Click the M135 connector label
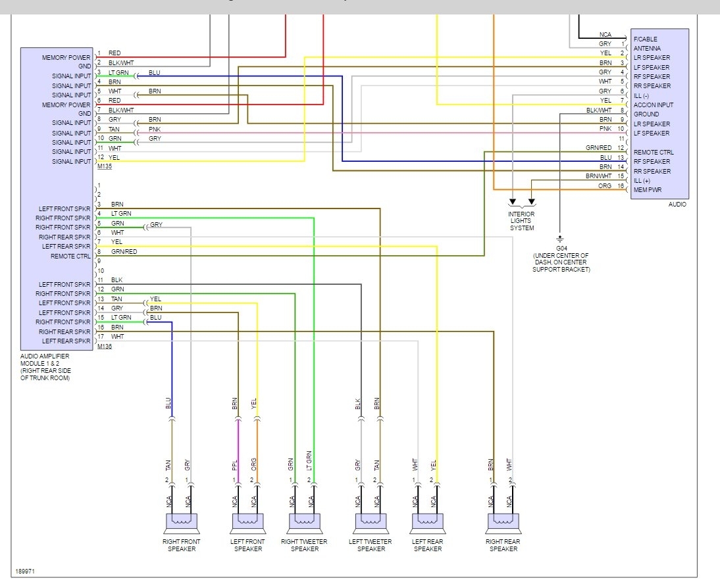The image size is (720, 588). click(x=105, y=166)
